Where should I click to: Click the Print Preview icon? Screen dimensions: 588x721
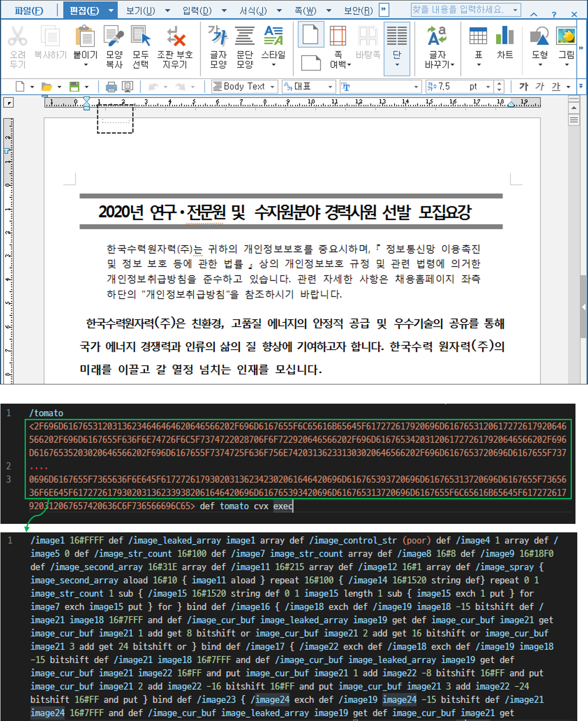coord(128,86)
